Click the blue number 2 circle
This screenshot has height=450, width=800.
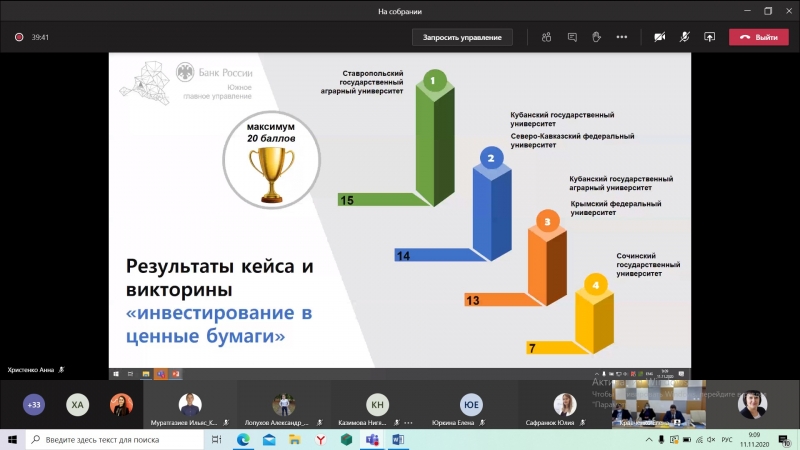point(491,158)
